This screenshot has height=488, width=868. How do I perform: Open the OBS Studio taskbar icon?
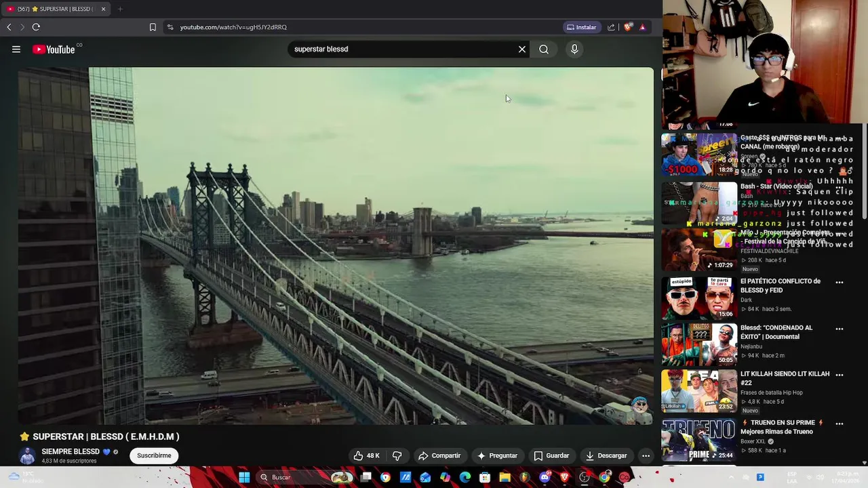(x=585, y=477)
